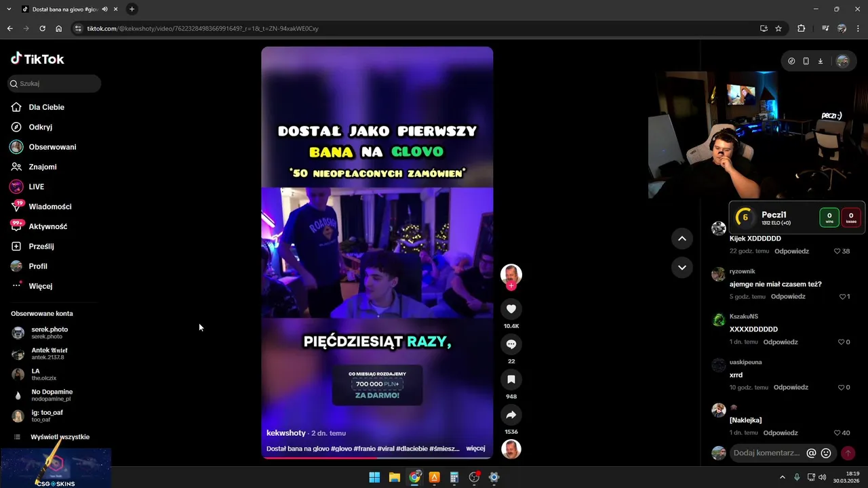Viewport: 868px width, 488px height.
Task: Open Chrome extensions puzzle icon
Action: [802, 28]
